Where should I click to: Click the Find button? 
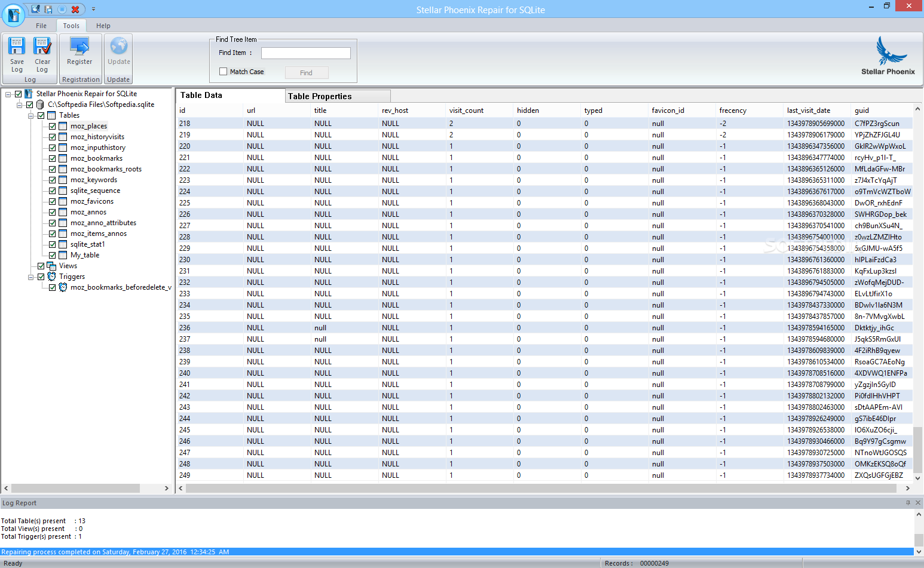pyautogui.click(x=306, y=73)
